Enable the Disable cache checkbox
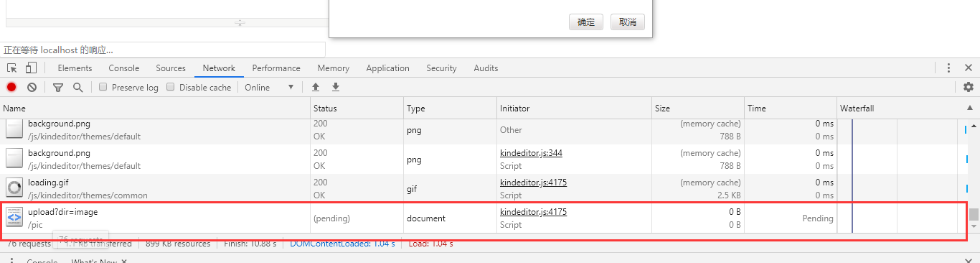980x263 pixels. (171, 87)
